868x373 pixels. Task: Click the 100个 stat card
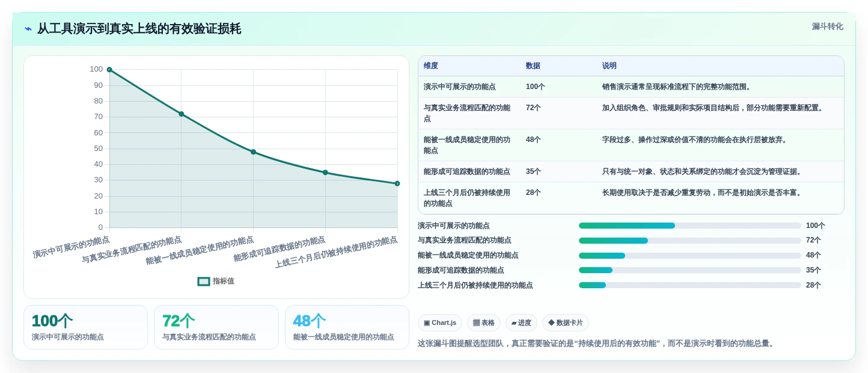[85, 327]
